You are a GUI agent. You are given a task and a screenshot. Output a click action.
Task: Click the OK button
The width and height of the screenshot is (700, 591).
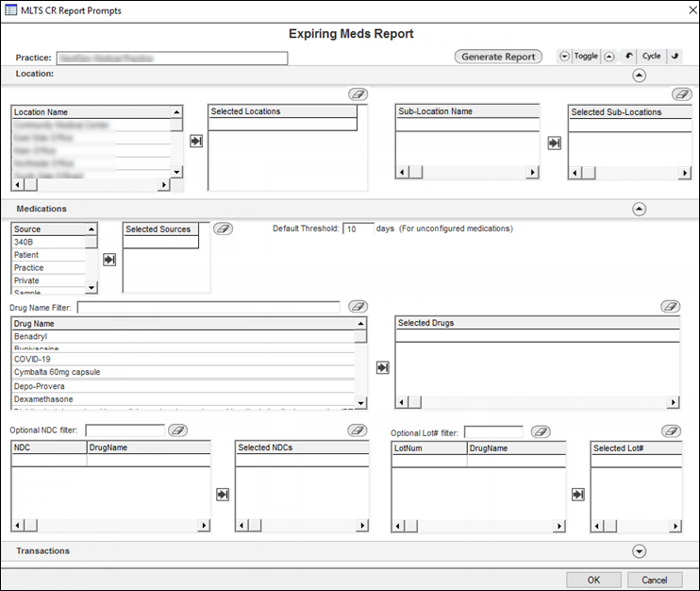(x=593, y=580)
